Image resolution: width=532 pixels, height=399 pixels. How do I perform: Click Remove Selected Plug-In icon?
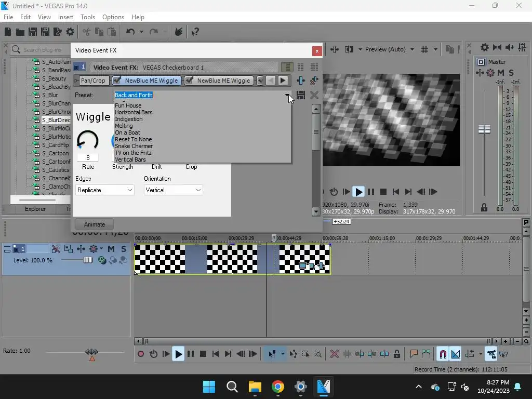[314, 81]
